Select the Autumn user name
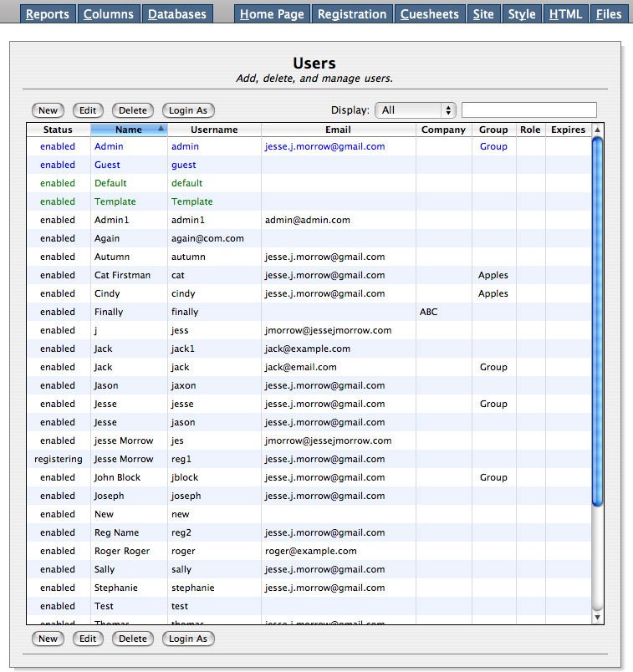The image size is (633, 672). [112, 257]
